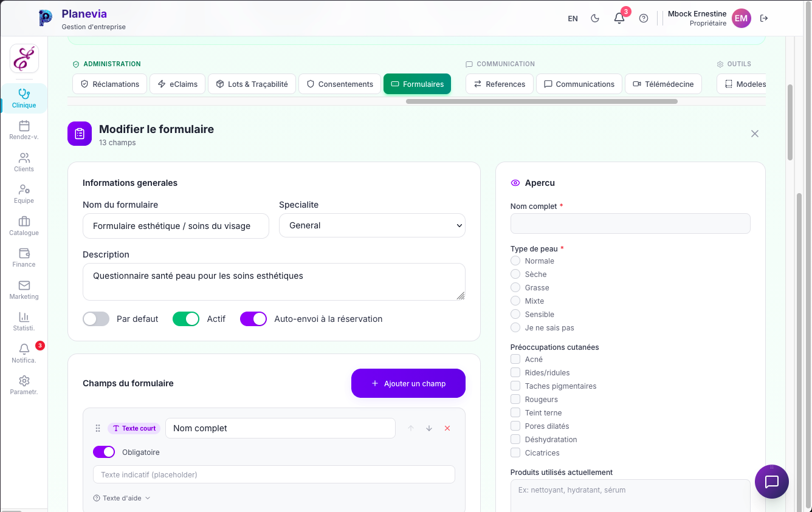Select the Formulaires tab
The image size is (812, 512).
417,84
